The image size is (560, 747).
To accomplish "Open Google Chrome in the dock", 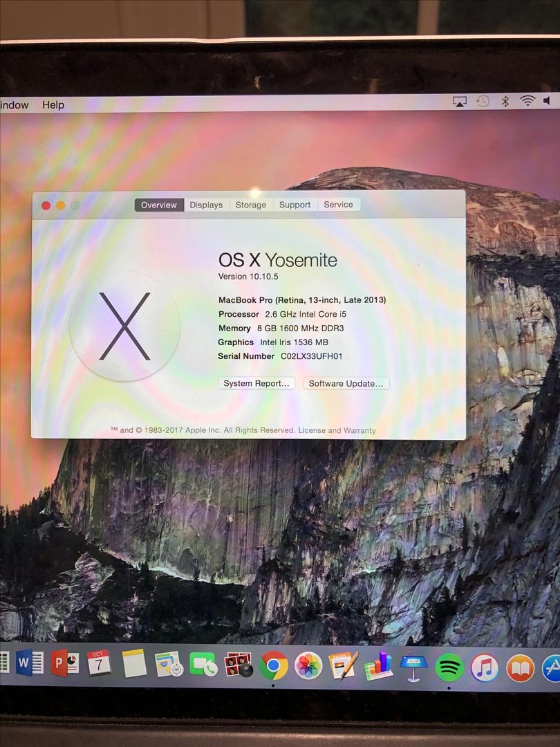I will [x=273, y=665].
